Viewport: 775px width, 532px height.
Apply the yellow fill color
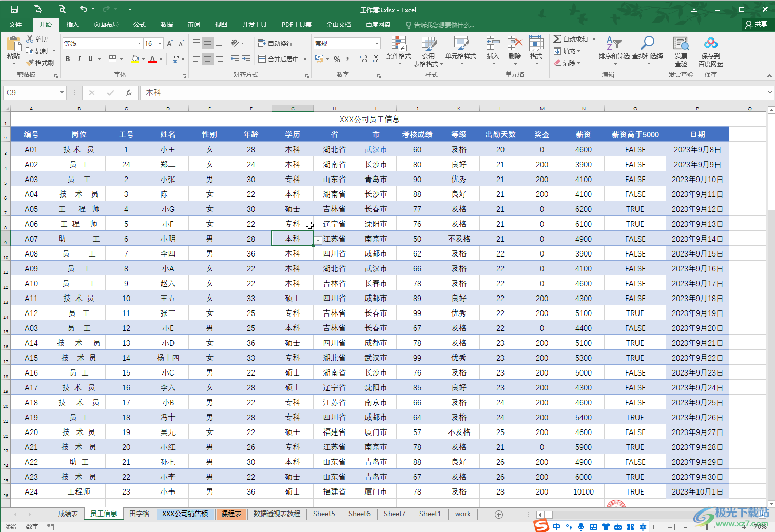tap(135, 59)
